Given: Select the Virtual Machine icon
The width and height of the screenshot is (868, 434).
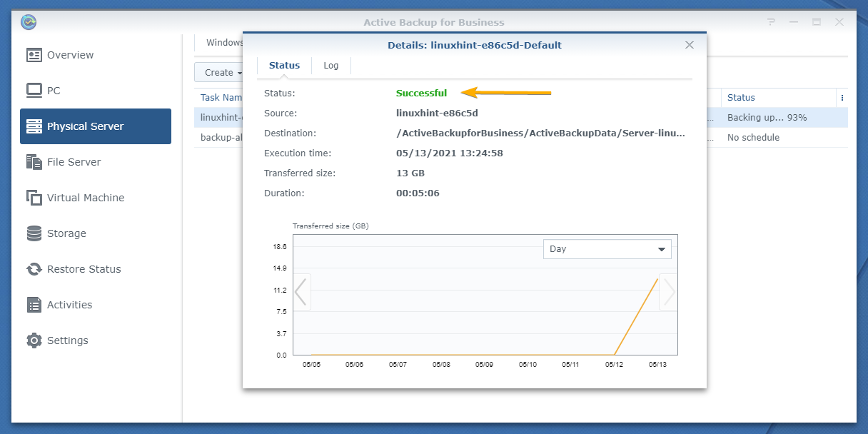Looking at the screenshot, I should click(x=34, y=198).
